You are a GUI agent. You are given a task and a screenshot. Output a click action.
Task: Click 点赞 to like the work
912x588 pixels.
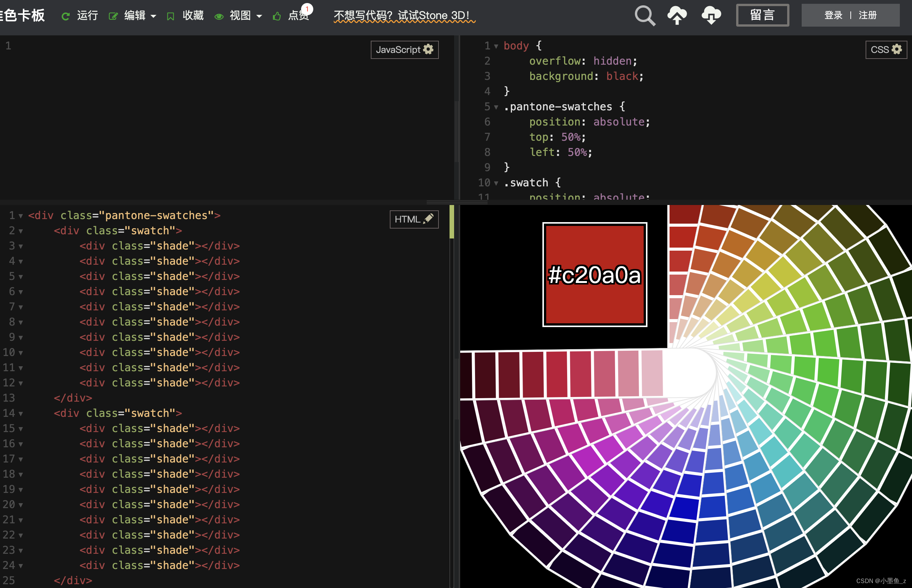(298, 16)
